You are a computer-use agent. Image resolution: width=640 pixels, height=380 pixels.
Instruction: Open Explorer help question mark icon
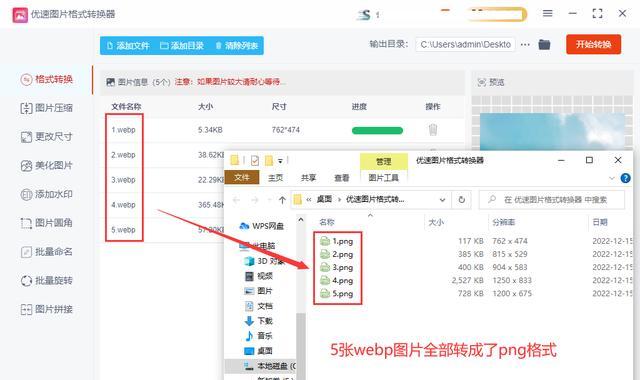625,178
